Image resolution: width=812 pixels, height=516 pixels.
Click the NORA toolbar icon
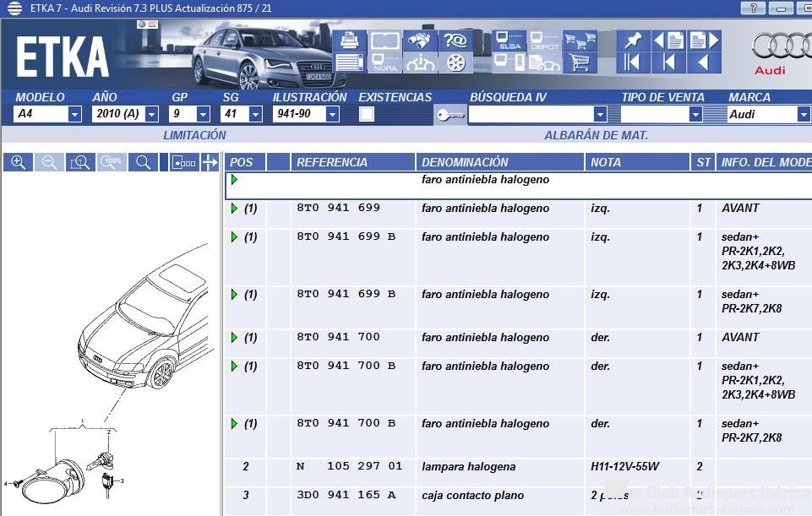pos(384,62)
